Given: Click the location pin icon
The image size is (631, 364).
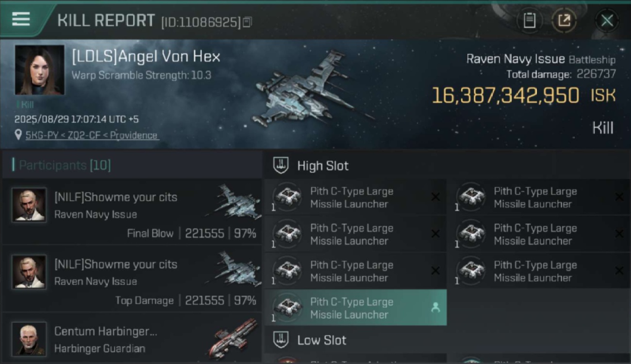Looking at the screenshot, I should [x=18, y=135].
